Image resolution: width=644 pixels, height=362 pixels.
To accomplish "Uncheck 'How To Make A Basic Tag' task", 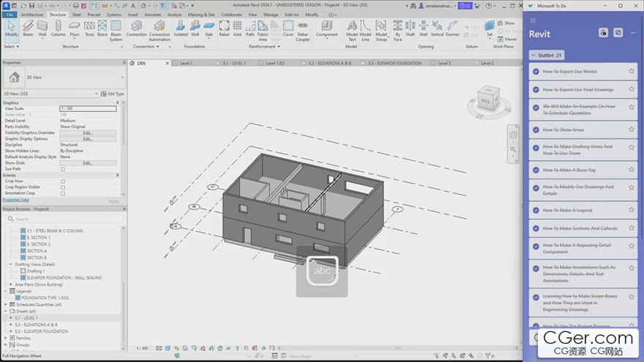I will click(536, 170).
